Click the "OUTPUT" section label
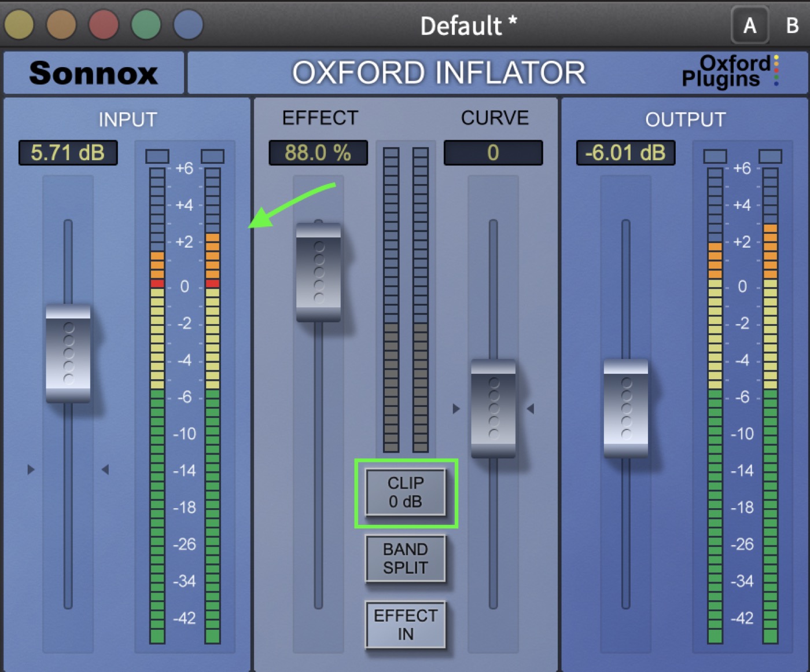The image size is (810, 672). click(686, 120)
